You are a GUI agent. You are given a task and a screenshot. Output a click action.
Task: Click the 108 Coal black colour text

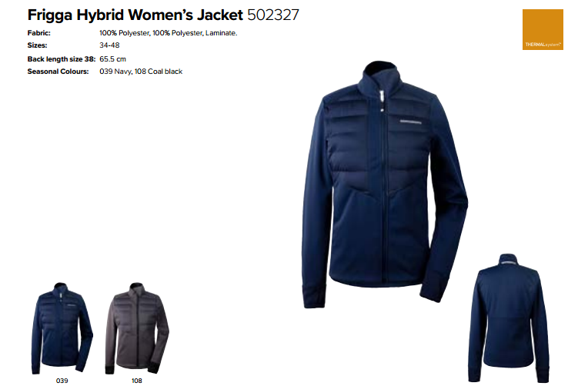click(159, 72)
